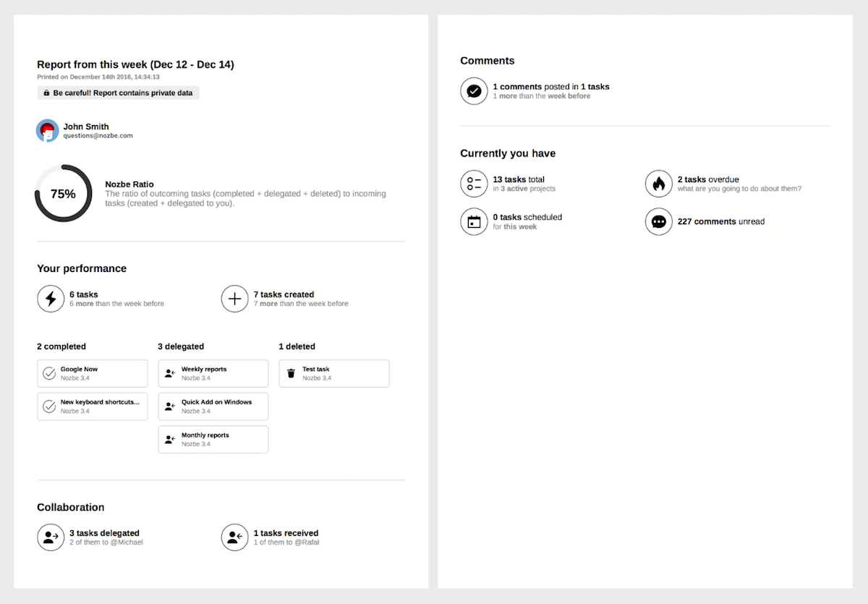
Task: Click the report title 'Report from this week'
Action: point(135,65)
